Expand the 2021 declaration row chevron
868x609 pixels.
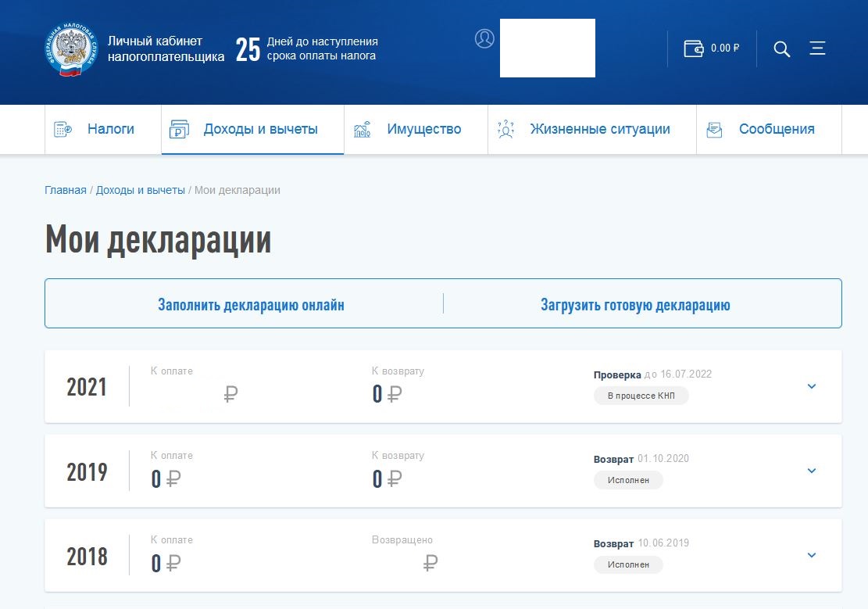(x=812, y=386)
